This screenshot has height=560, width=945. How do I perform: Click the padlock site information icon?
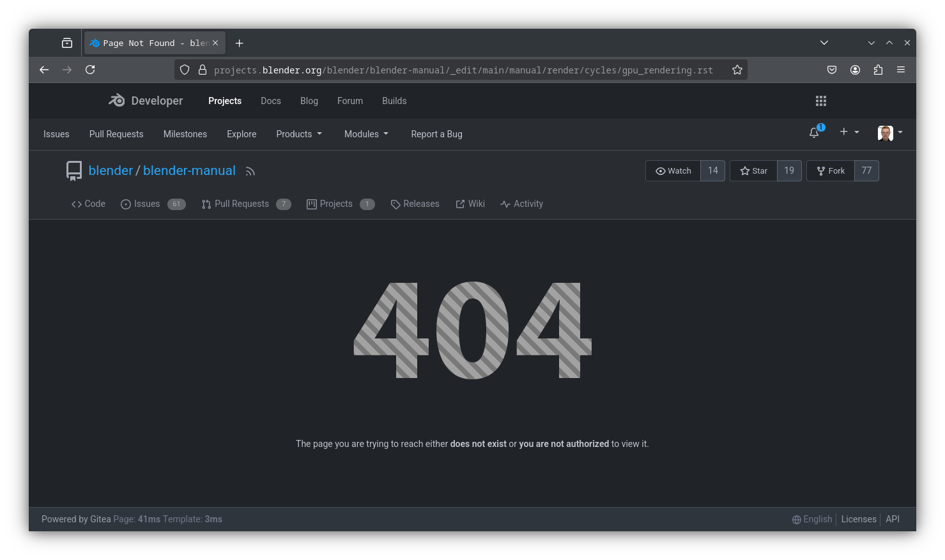tap(203, 70)
